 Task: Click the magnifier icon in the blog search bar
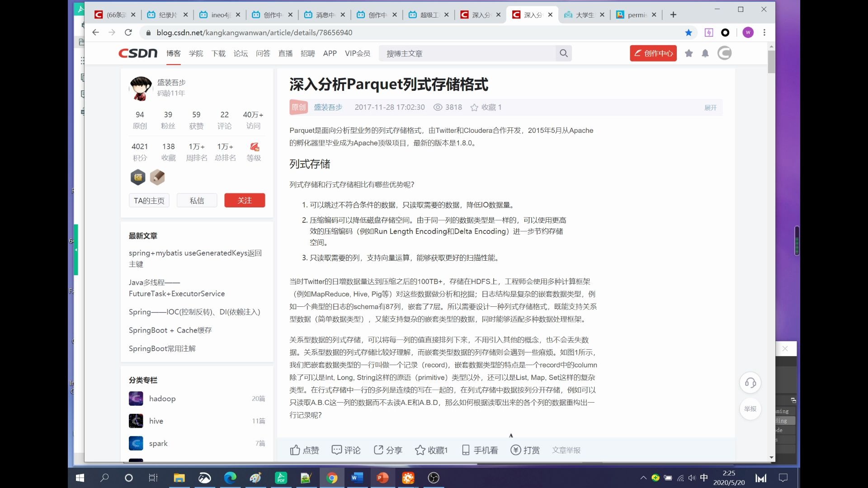pos(563,53)
